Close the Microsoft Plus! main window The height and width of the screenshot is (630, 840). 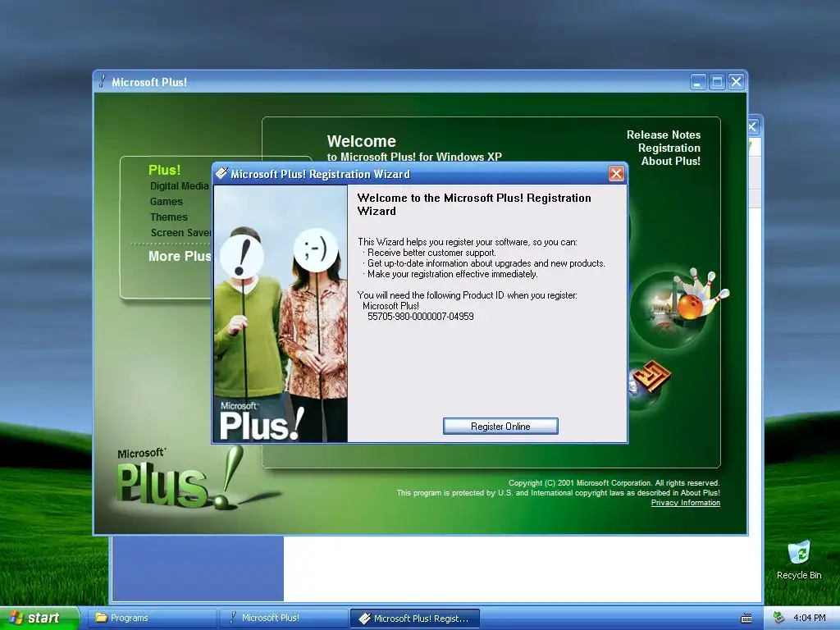tap(736, 82)
